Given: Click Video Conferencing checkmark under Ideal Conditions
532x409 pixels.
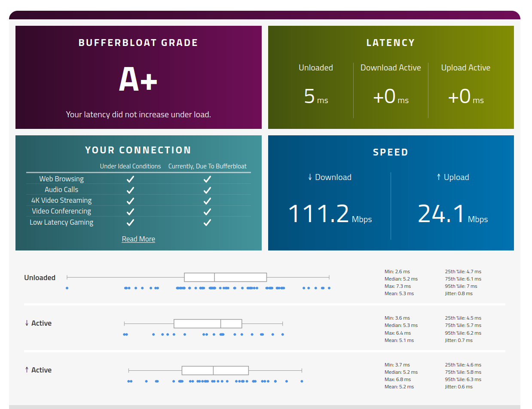Looking at the screenshot, I should [131, 211].
